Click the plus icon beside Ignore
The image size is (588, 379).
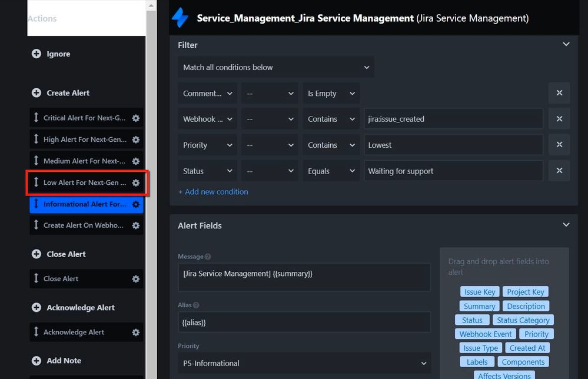click(x=36, y=54)
